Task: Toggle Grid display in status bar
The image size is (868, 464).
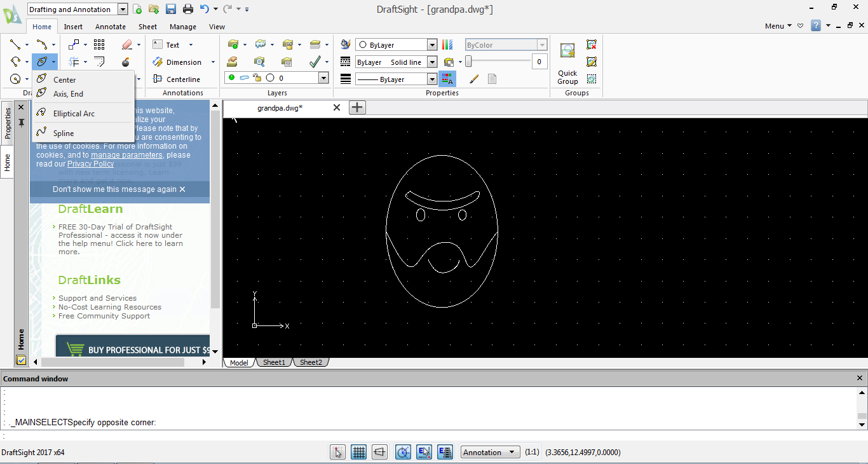Action: (x=358, y=452)
